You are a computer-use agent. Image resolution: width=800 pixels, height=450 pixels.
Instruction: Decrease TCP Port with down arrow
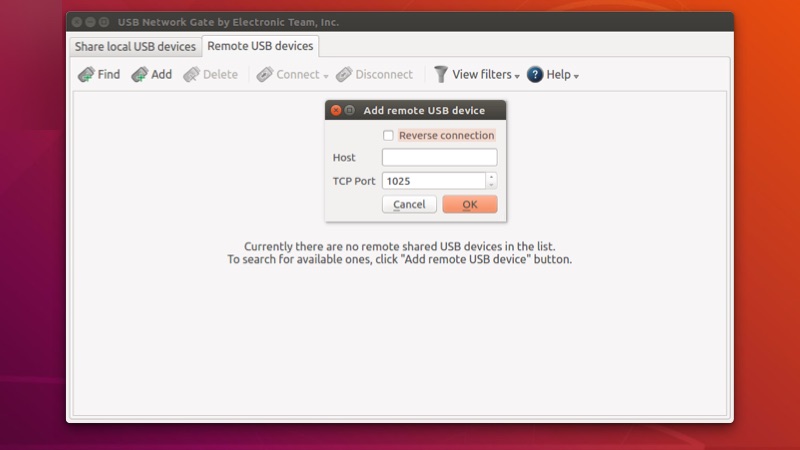click(491, 185)
